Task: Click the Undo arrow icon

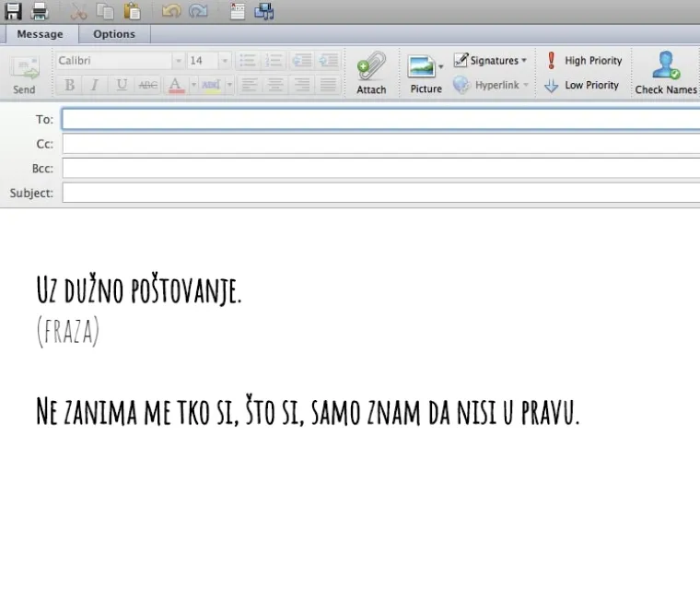Action: click(171, 11)
